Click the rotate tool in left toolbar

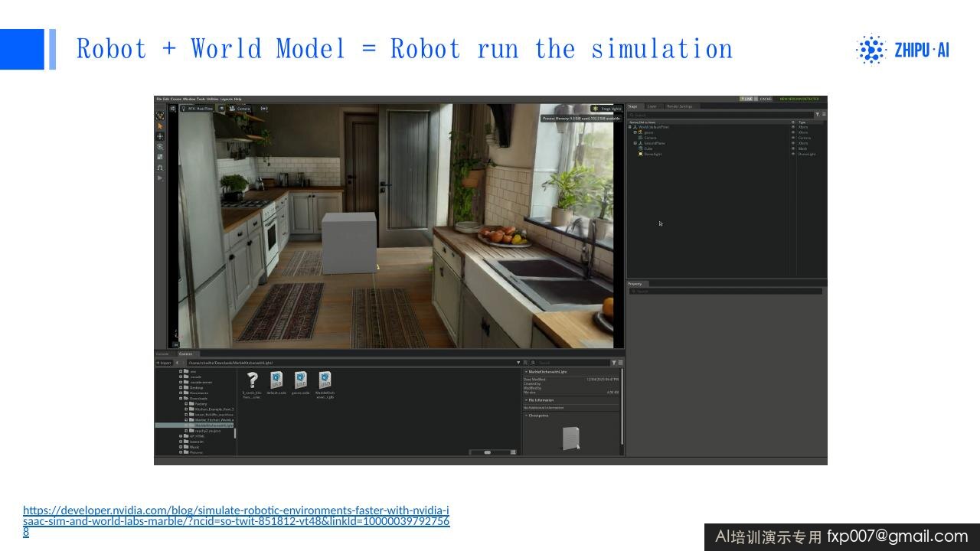160,147
